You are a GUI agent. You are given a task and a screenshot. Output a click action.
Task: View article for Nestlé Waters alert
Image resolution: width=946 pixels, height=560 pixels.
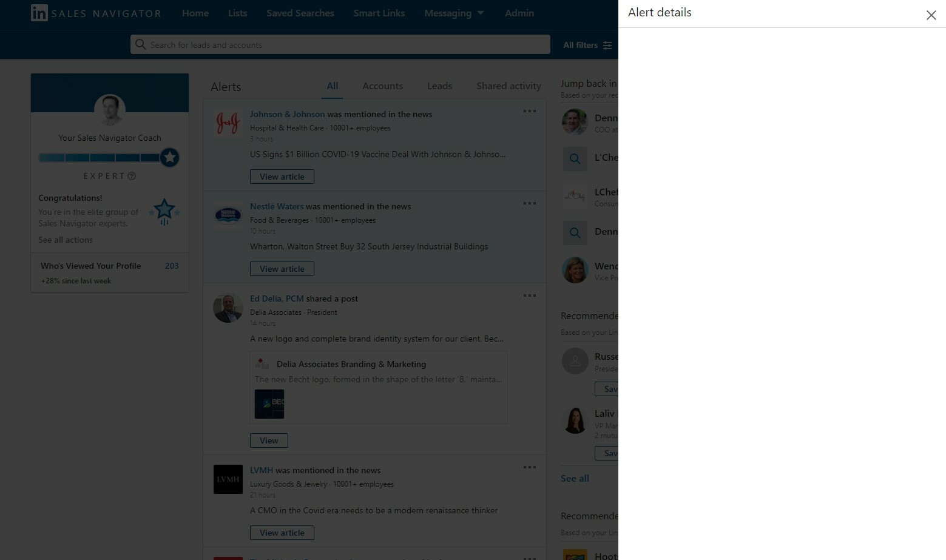pyautogui.click(x=282, y=269)
